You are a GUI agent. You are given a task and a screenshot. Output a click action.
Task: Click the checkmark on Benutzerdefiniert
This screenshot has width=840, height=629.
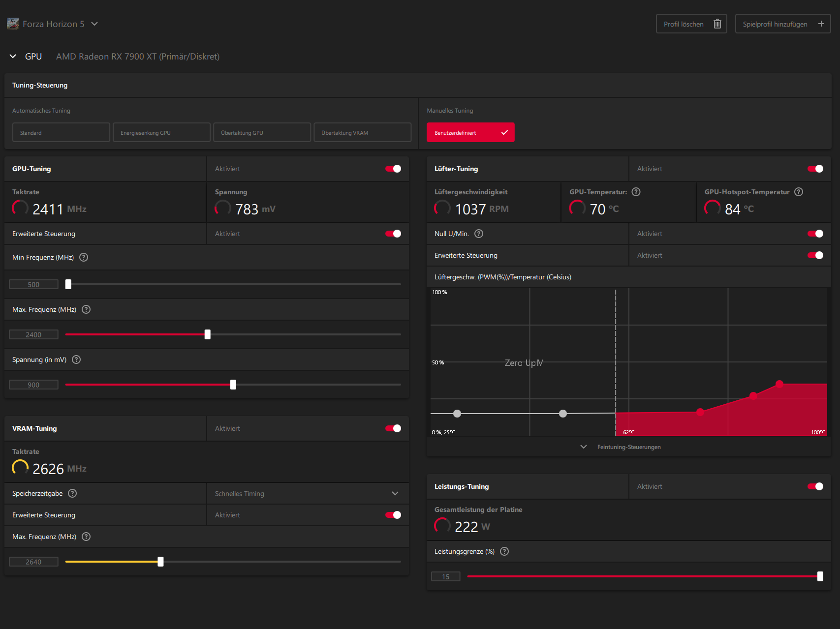[x=504, y=132]
